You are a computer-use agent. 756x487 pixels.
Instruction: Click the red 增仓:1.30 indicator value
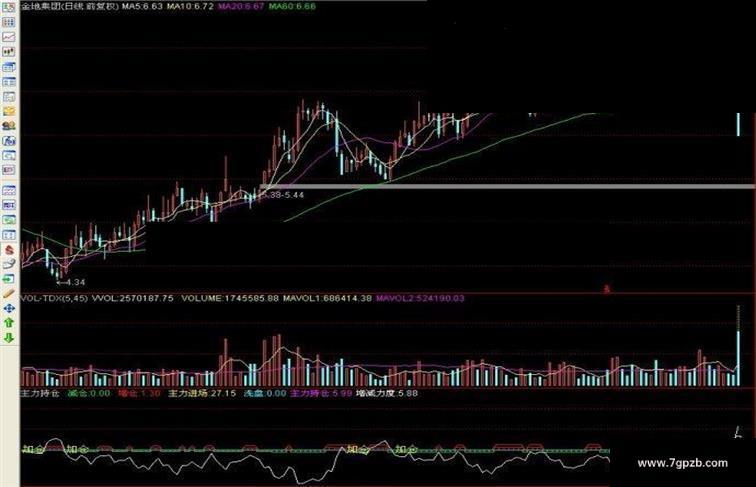(139, 393)
